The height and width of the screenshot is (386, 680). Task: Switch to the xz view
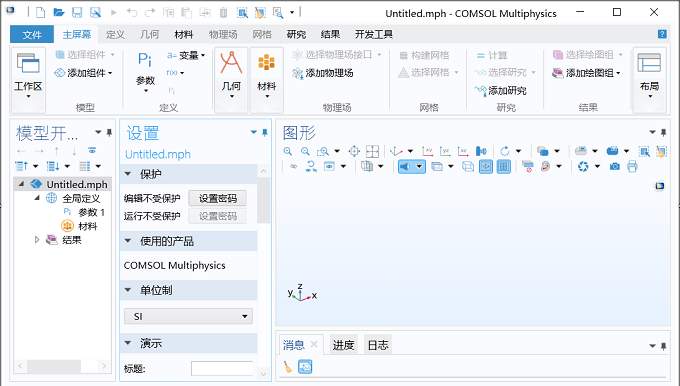pos(463,151)
